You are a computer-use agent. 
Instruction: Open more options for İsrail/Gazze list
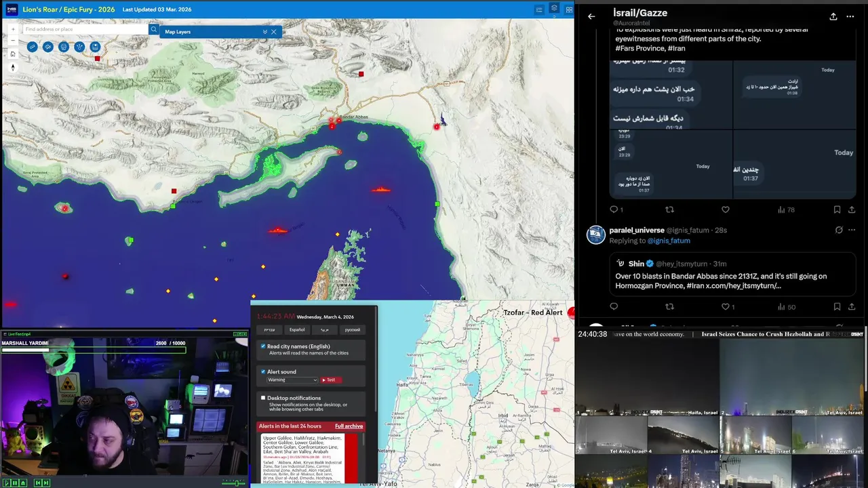pyautogui.click(x=850, y=16)
